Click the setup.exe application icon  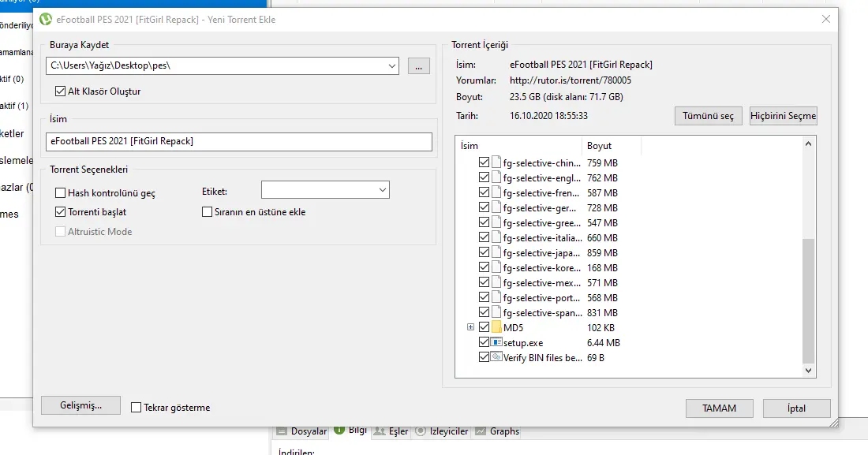(496, 342)
